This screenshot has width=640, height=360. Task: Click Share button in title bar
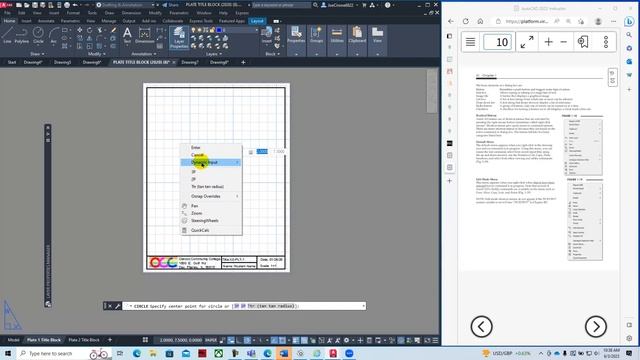point(170,5)
